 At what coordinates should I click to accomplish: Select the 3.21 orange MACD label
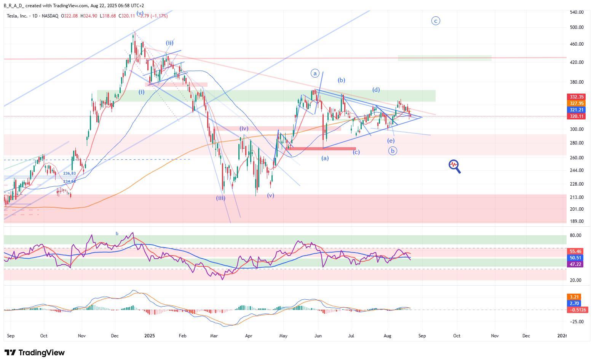[574, 297]
